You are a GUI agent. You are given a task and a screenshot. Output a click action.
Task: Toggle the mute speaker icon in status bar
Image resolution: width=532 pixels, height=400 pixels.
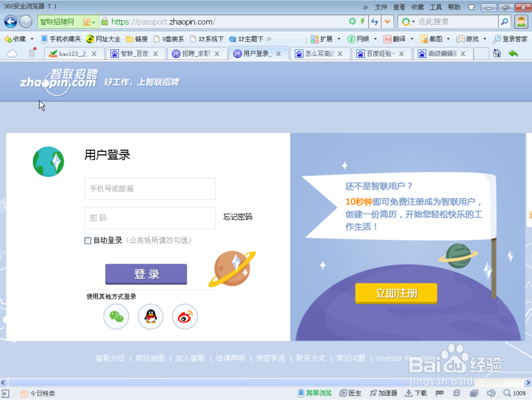(491, 393)
